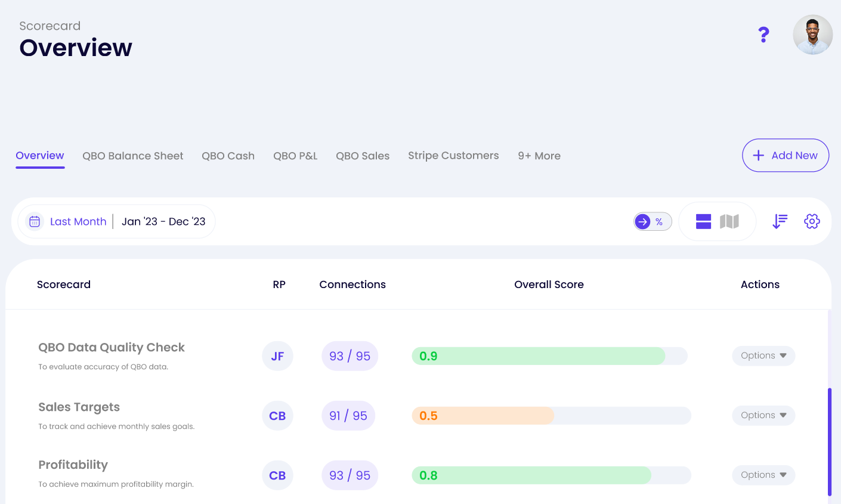Click the help question mark icon
This screenshot has height=504, width=841.
pos(763,35)
